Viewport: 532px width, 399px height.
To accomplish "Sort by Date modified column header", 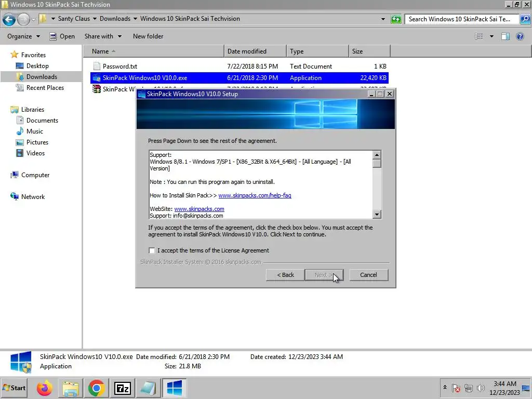I will point(255,51).
